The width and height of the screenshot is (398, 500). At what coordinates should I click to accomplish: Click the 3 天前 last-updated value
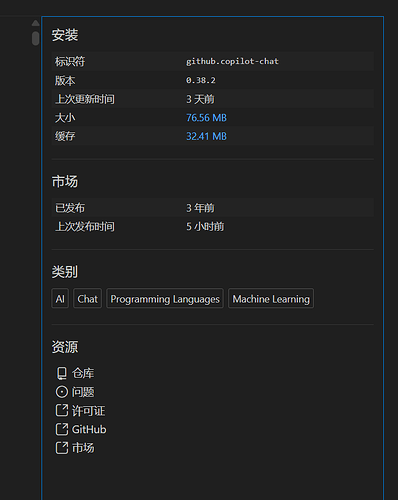click(x=200, y=99)
